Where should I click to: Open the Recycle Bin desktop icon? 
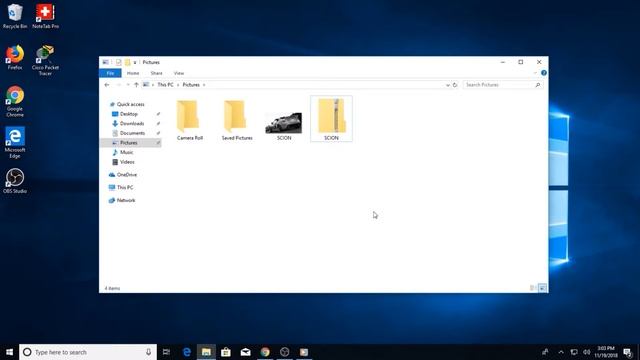[x=15, y=16]
